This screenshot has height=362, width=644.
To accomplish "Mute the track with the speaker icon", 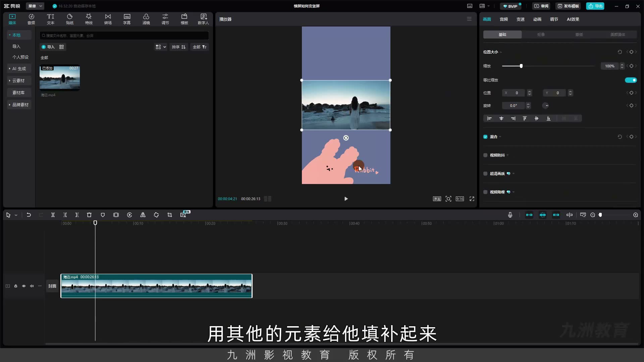I will 32,286.
